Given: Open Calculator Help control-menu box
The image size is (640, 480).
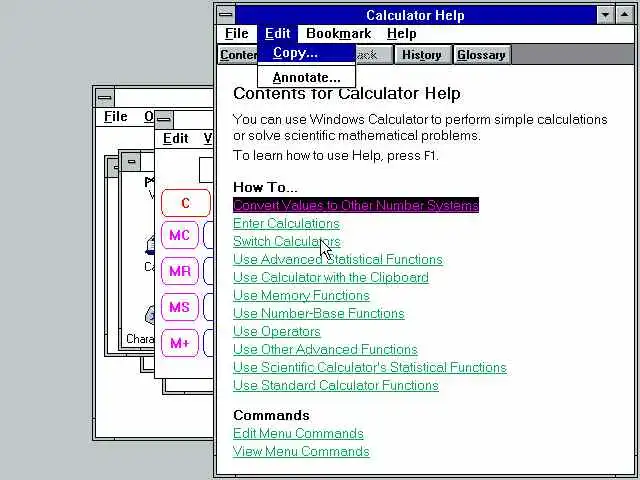Looking at the screenshot, I should (x=225, y=15).
